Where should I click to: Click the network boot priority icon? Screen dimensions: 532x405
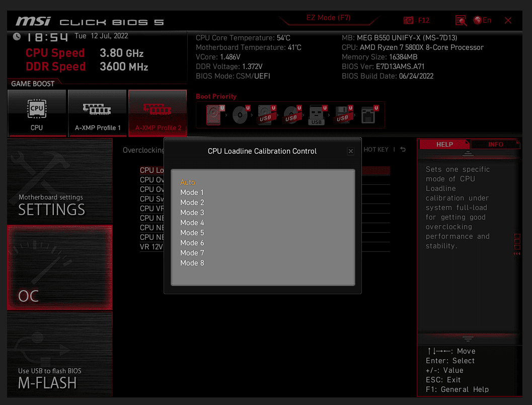click(x=369, y=115)
